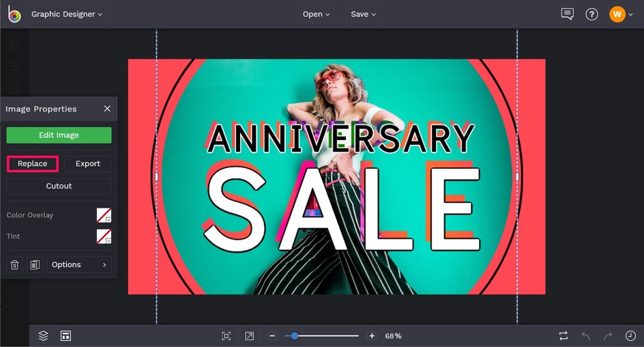The width and height of the screenshot is (644, 347).
Task: Open the feedback chat icon
Action: [x=567, y=14]
